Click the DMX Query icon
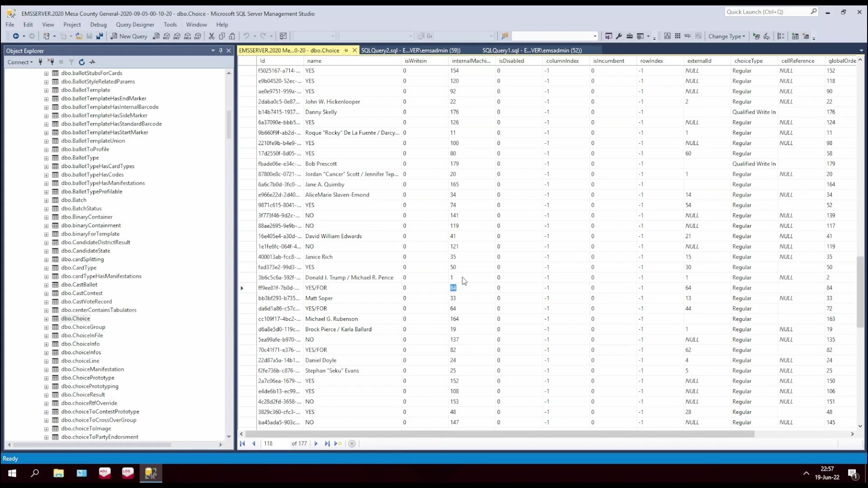868x488 pixels. pos(177,36)
